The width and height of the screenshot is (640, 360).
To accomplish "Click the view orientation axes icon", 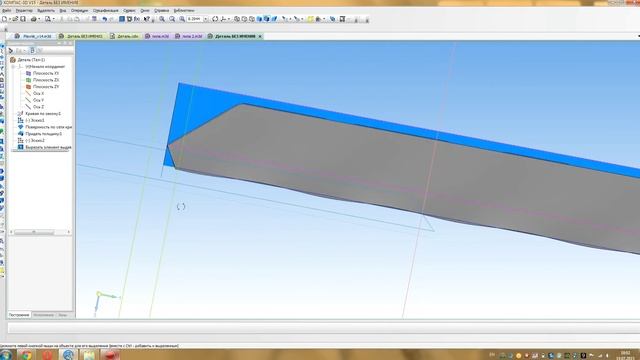I will click(x=223, y=19).
